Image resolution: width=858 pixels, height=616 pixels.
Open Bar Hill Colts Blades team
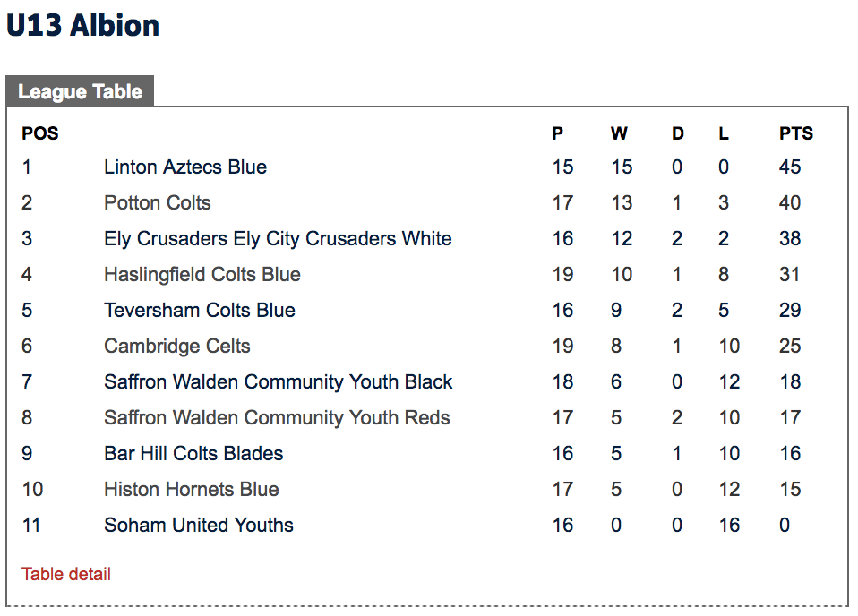[193, 454]
